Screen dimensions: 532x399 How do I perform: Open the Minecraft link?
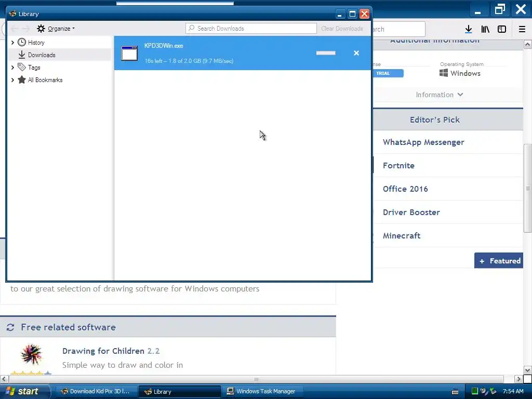coord(402,236)
